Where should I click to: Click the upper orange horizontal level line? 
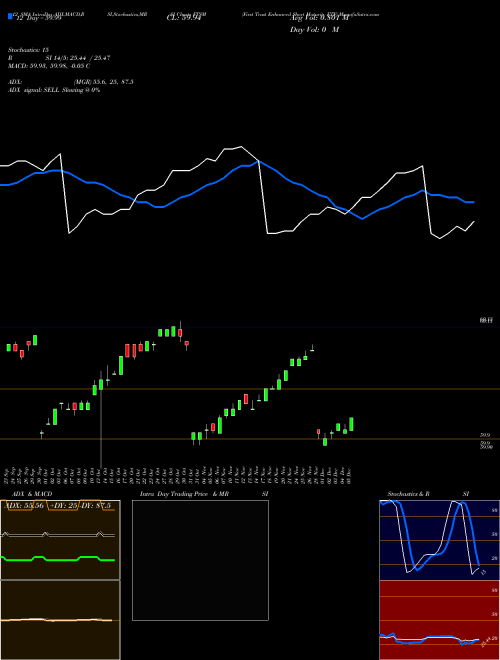[x=250, y=389]
